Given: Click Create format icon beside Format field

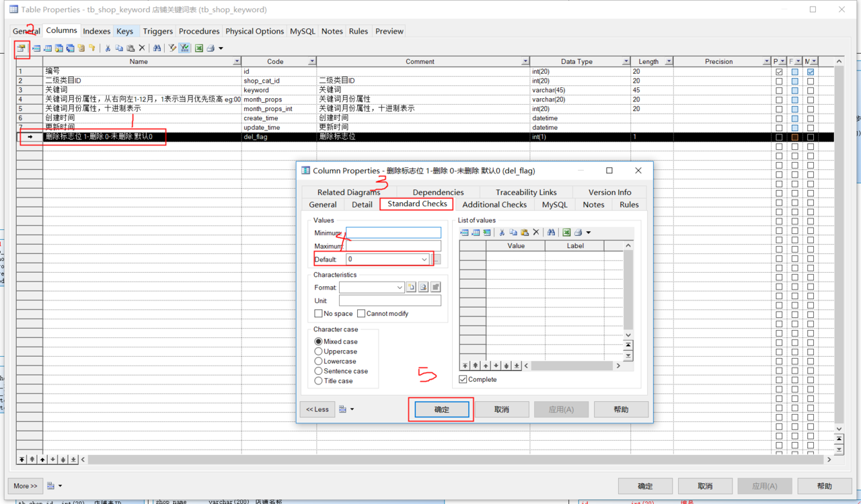Looking at the screenshot, I should (x=411, y=288).
